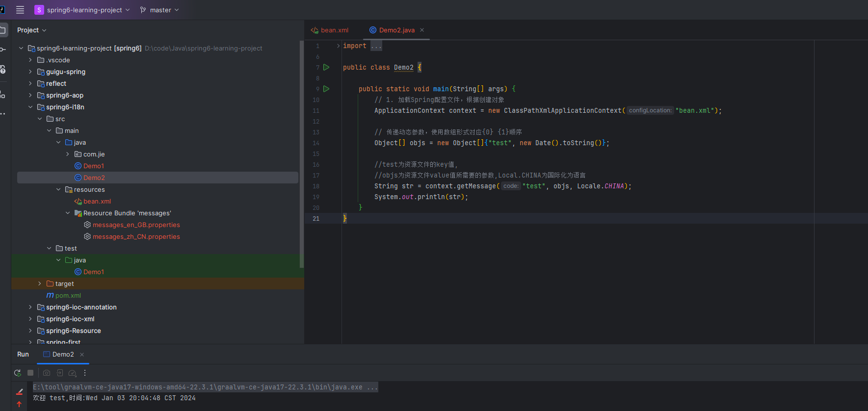
Task: Expand the spring6-ioc-xml module
Action: 30,319
